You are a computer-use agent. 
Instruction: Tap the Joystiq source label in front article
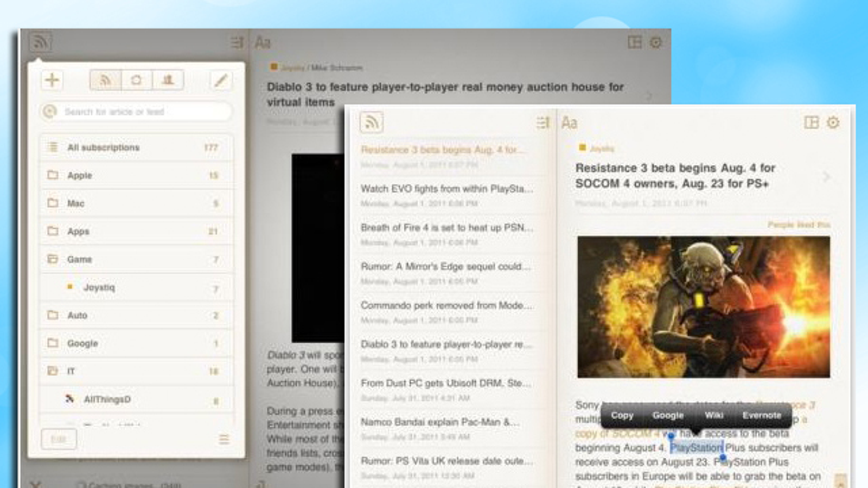click(602, 149)
